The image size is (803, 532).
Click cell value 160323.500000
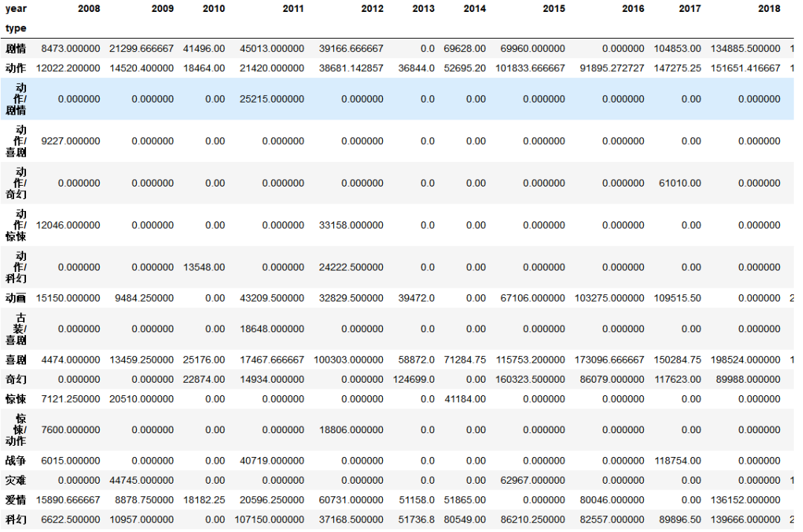click(530, 380)
